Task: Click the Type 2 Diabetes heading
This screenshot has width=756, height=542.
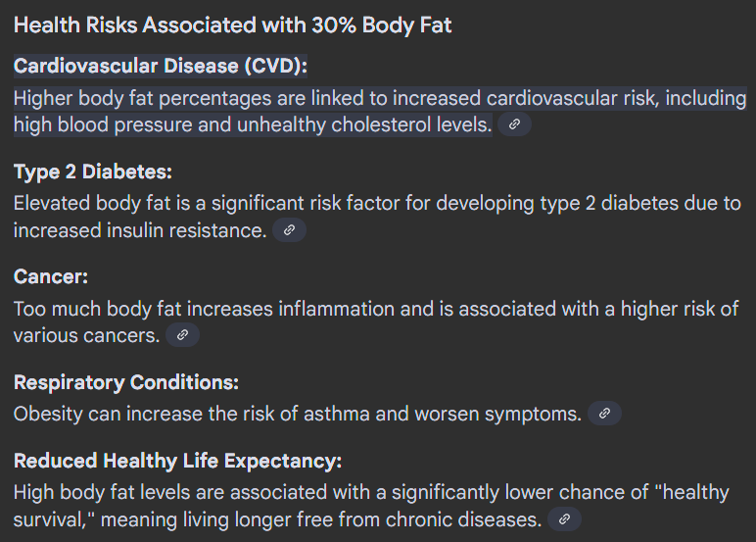Action: coord(93,172)
